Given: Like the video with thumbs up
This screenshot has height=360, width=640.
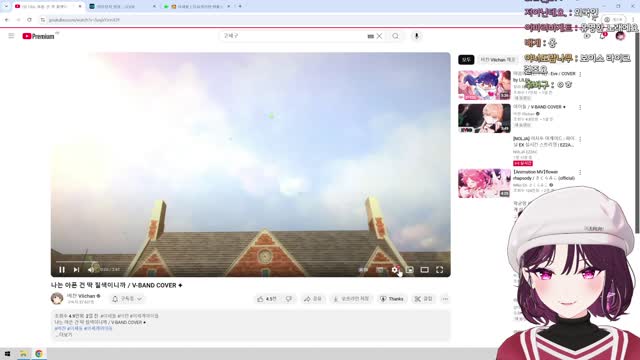Looking at the screenshot, I should [267, 299].
